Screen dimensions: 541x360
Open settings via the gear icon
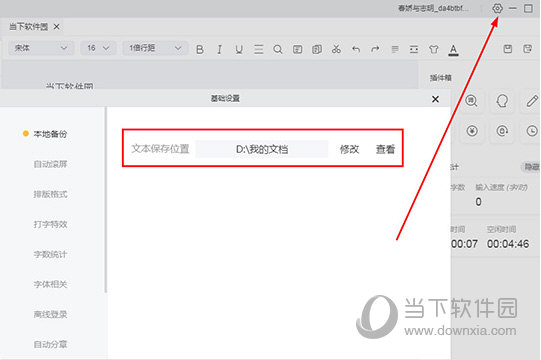(x=497, y=8)
